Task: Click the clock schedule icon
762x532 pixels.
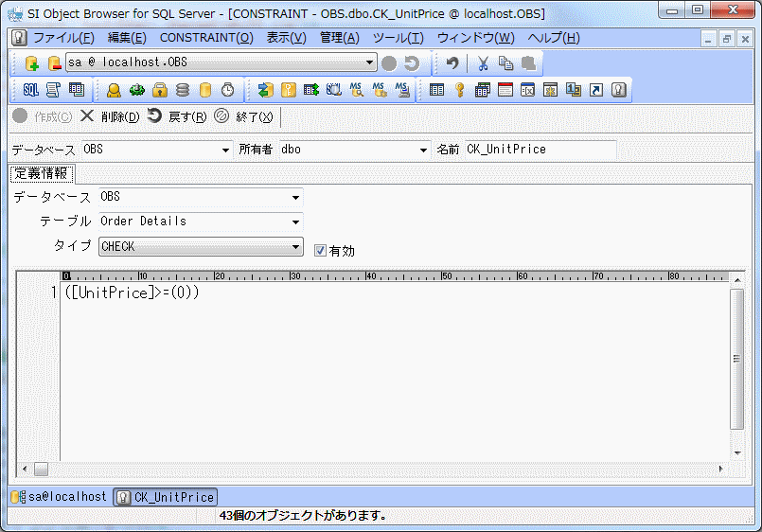Action: click(227, 90)
